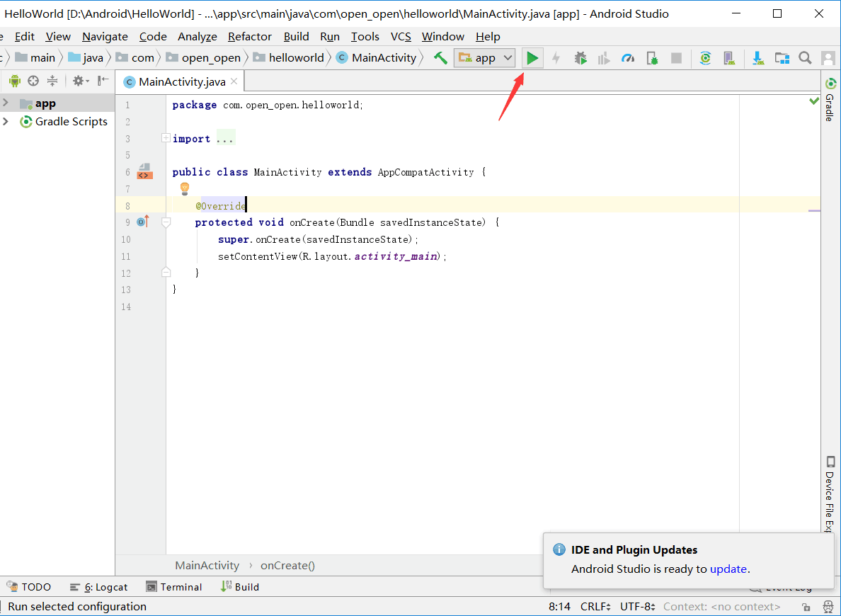The image size is (841, 616).
Task: Click the related XML file gutter icon
Action: (145, 172)
